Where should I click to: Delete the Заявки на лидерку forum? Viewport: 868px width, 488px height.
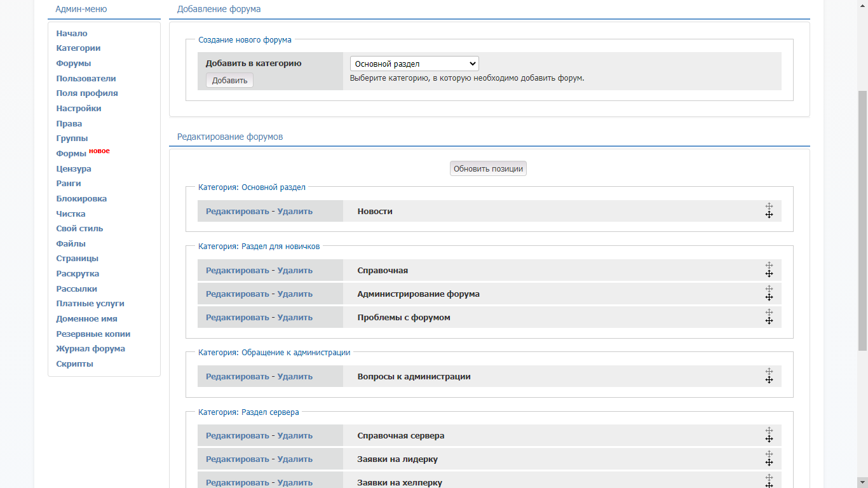tap(295, 459)
